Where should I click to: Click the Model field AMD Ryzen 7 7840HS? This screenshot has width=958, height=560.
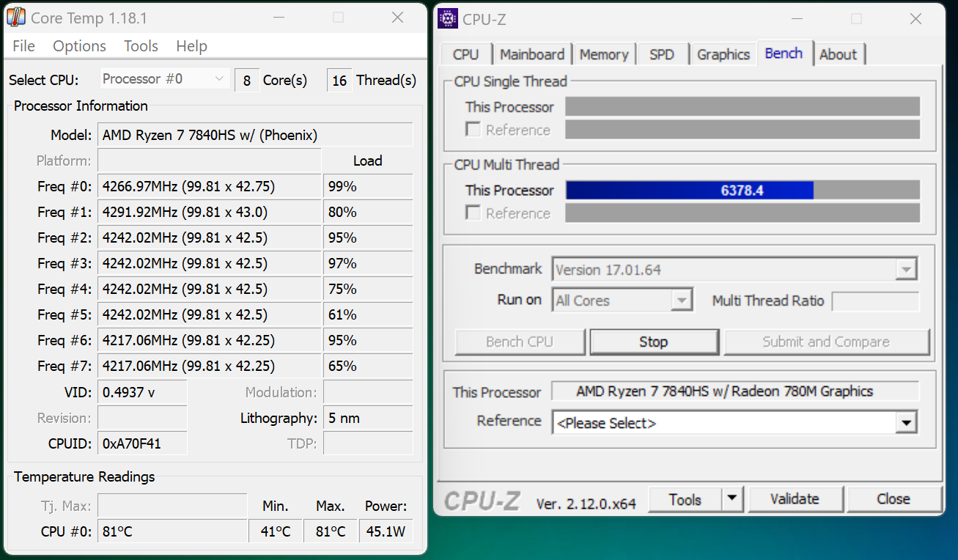click(255, 136)
